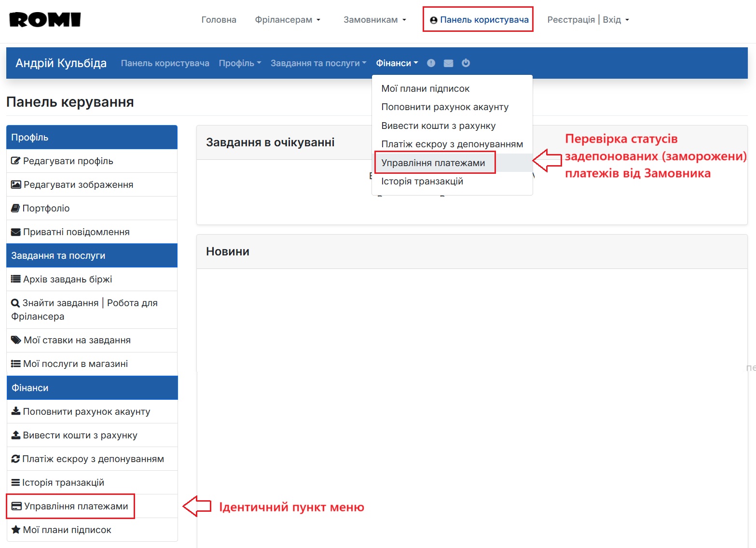Choose Історія транзакцій from the dropdown menu

click(x=422, y=182)
